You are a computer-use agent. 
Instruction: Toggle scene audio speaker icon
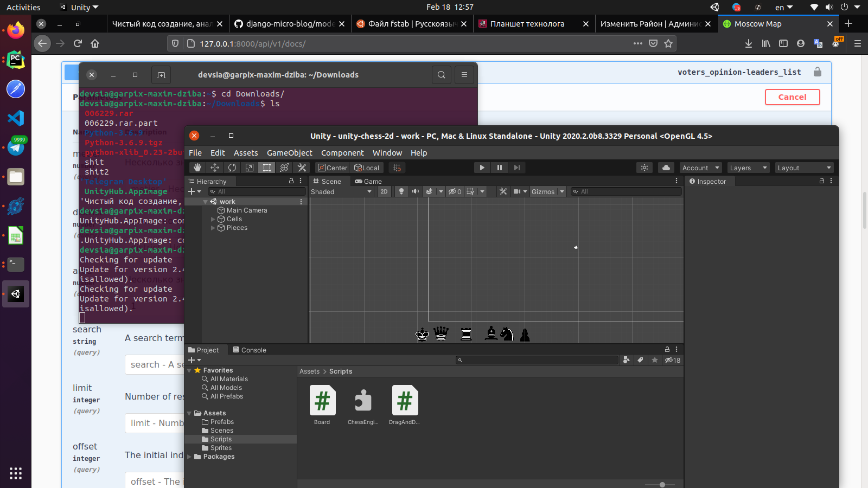(x=416, y=191)
